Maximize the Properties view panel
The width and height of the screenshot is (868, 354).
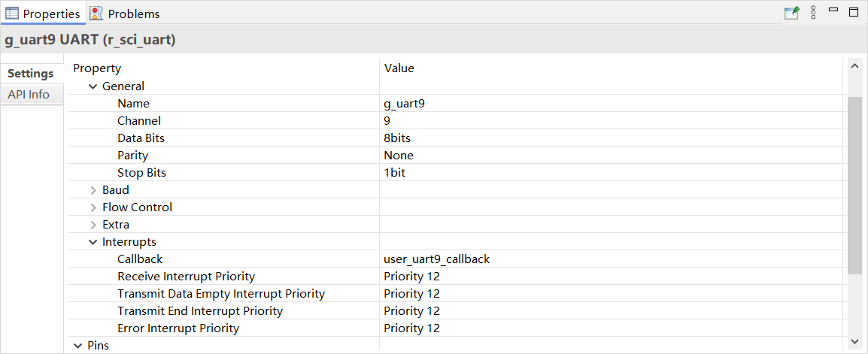pos(854,12)
